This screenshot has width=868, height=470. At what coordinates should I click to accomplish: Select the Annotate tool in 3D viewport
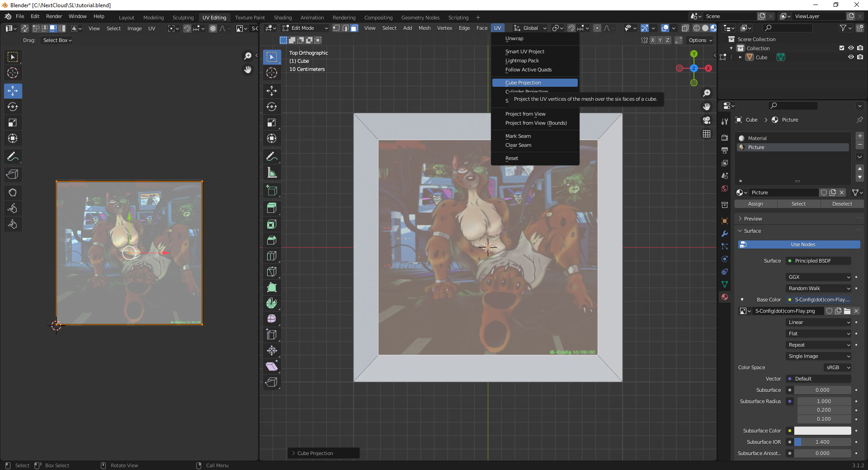coord(272,157)
